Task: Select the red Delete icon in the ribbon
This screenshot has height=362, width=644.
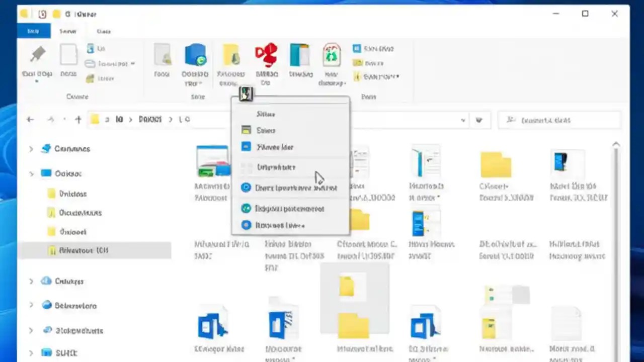Action: coord(267,54)
